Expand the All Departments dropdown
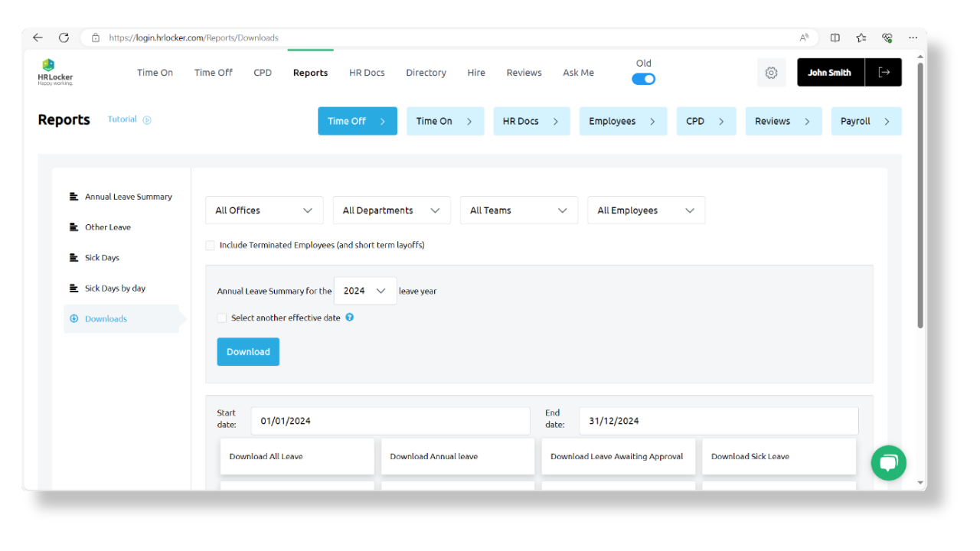The height and width of the screenshot is (551, 980). [x=391, y=210]
